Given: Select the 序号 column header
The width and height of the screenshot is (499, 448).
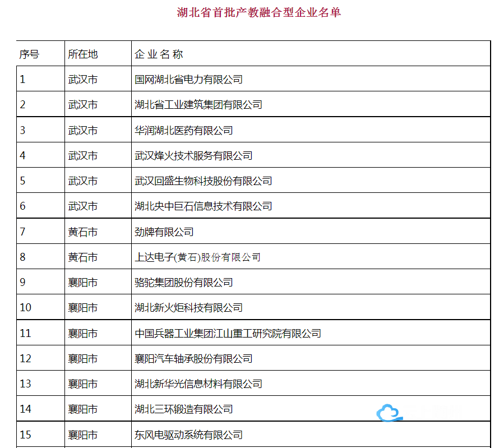Looking at the screenshot, I should pyautogui.click(x=29, y=54).
